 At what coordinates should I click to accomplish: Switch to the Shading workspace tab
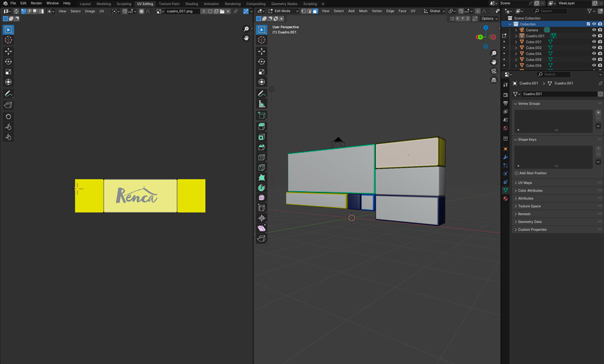coord(191,4)
